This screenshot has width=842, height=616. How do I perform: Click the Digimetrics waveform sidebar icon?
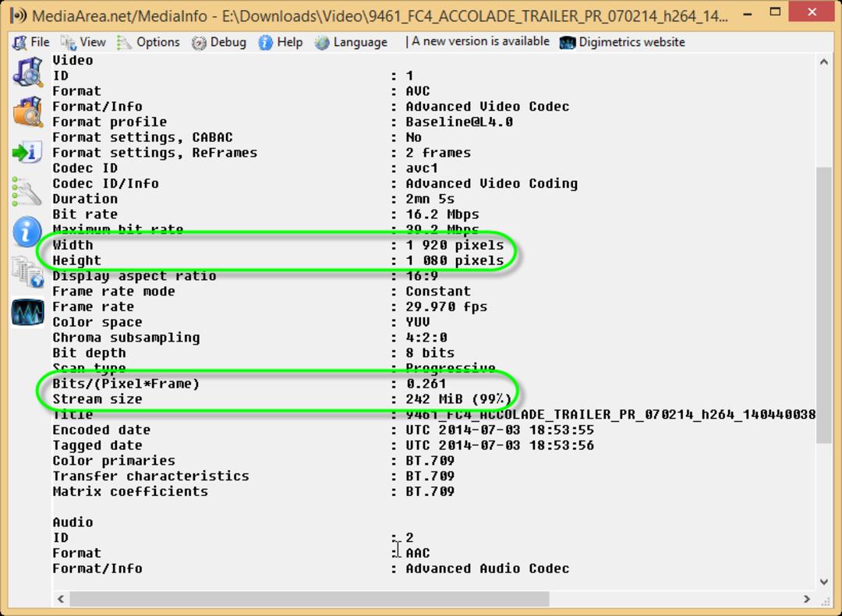click(27, 312)
